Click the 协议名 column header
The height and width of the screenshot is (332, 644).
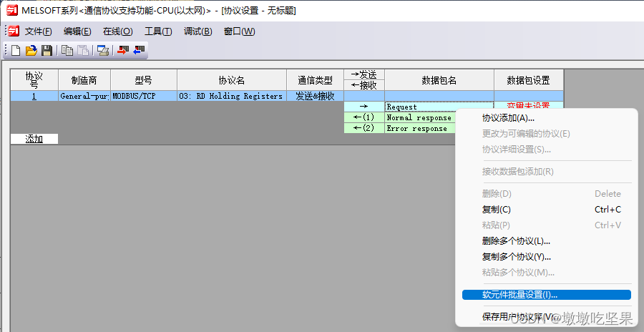pos(232,79)
